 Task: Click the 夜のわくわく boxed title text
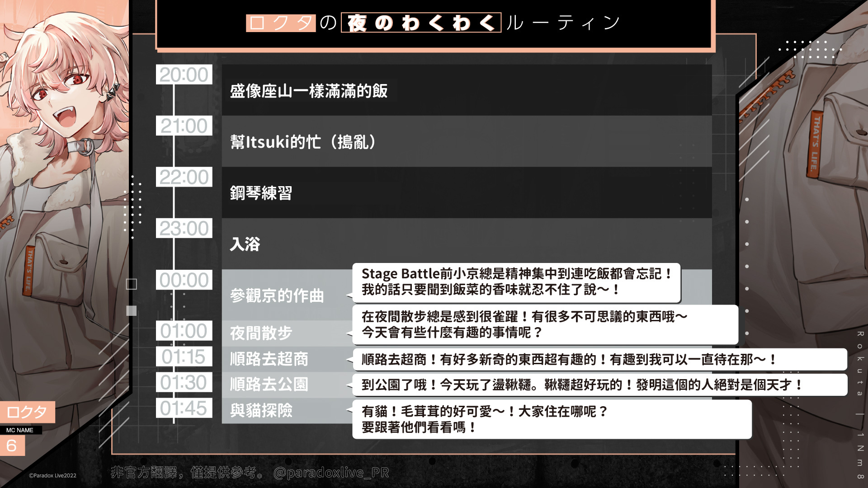coord(421,23)
